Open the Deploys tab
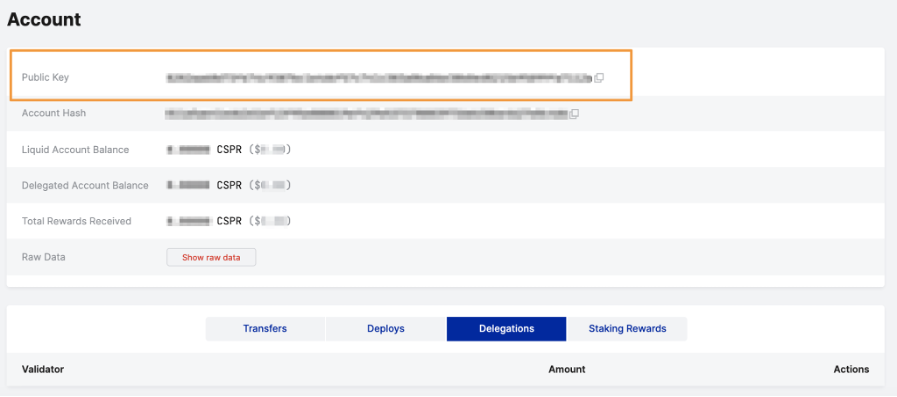The height and width of the screenshot is (397, 897). tap(386, 329)
